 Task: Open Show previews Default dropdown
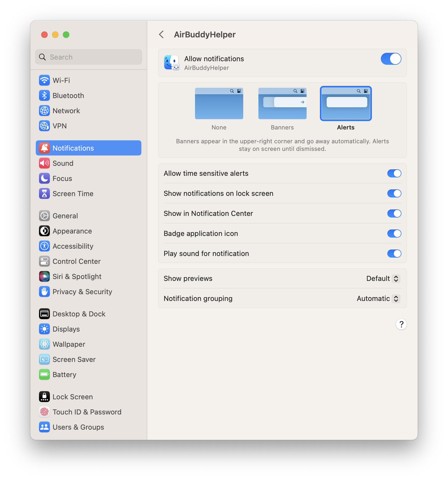coord(383,278)
